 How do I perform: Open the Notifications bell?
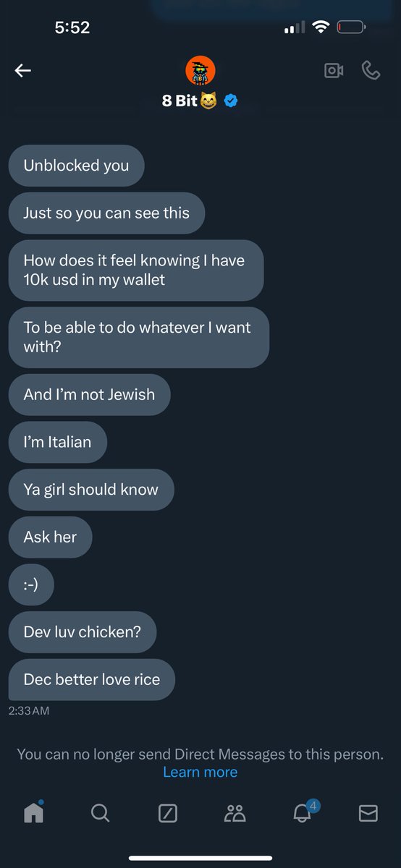click(303, 812)
